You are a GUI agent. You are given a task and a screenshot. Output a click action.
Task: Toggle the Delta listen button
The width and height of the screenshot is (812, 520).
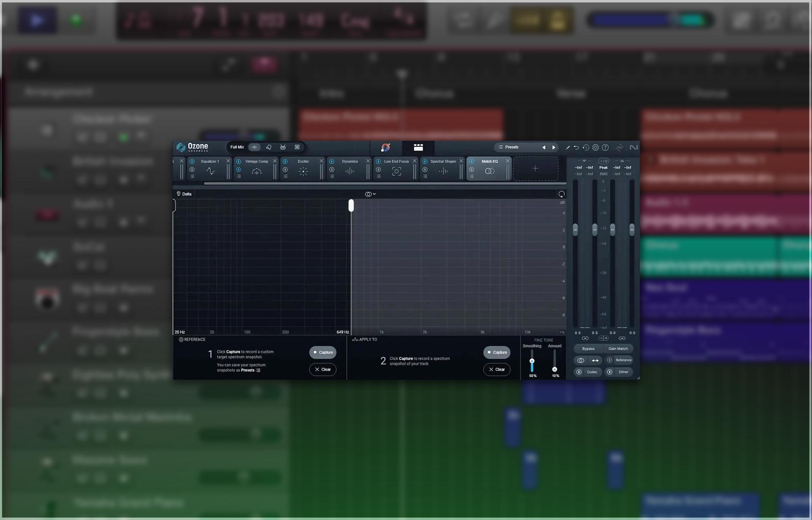(x=184, y=194)
